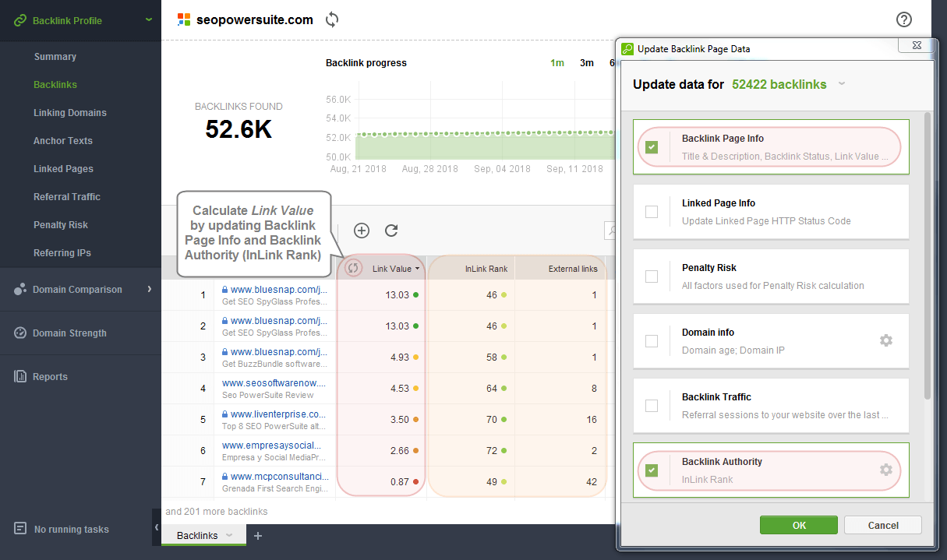Open the Backlinks workspace tab dropdown arrow
947x560 pixels.
click(x=229, y=535)
